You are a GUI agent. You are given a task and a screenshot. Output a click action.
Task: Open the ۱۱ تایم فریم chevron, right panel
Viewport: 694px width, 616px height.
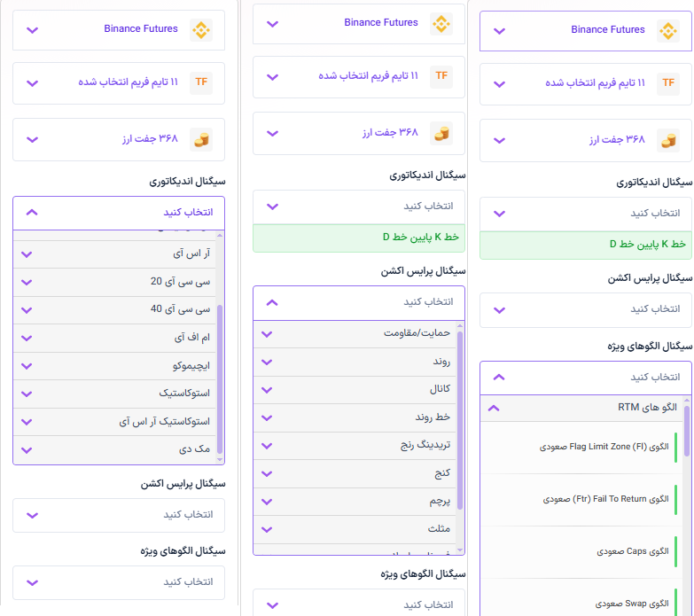(499, 84)
